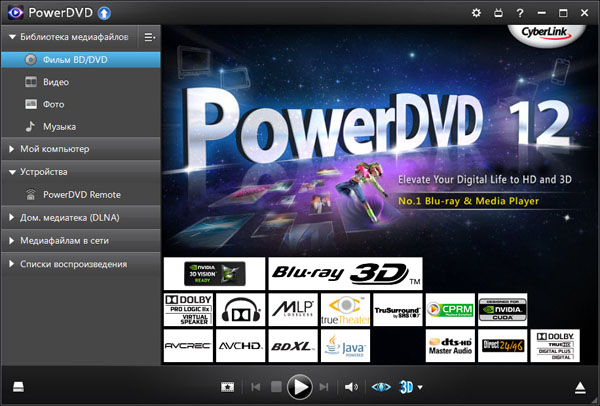600x406 pixels.
Task: Open the help question mark icon
Action: click(x=520, y=13)
